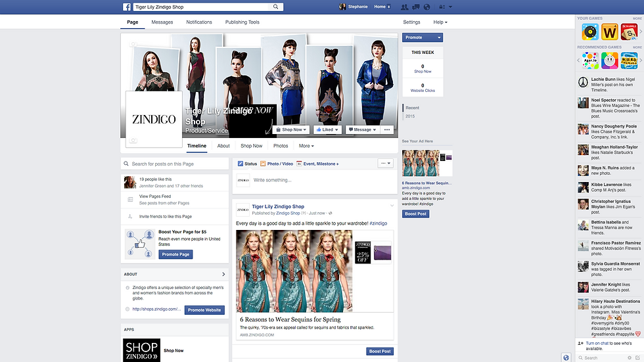Click the sequins article image in post
The image size is (644, 362).
coord(294,271)
